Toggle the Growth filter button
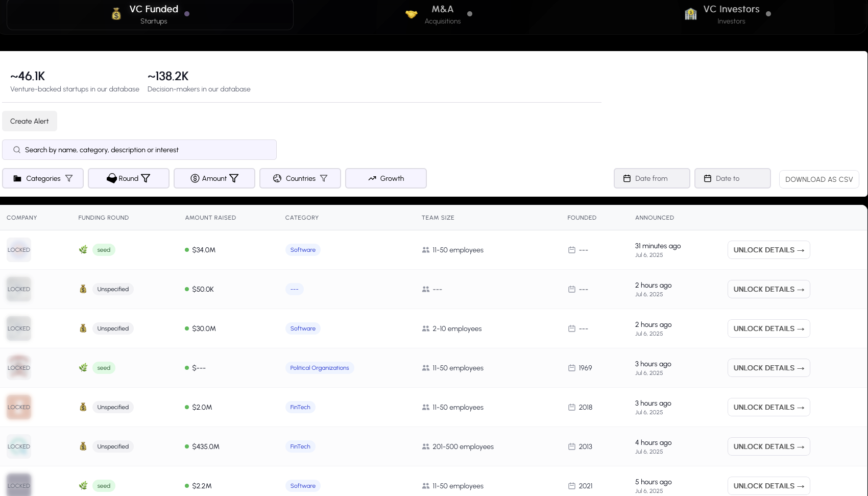 click(386, 178)
